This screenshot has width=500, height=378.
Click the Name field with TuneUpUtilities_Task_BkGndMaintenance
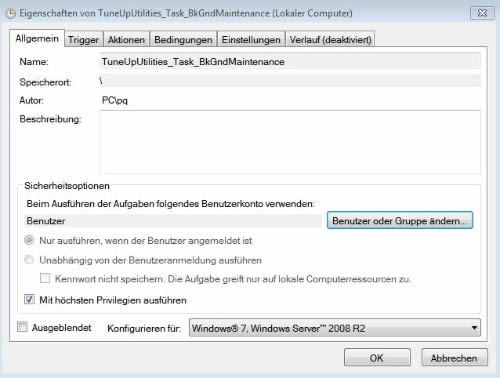point(290,62)
